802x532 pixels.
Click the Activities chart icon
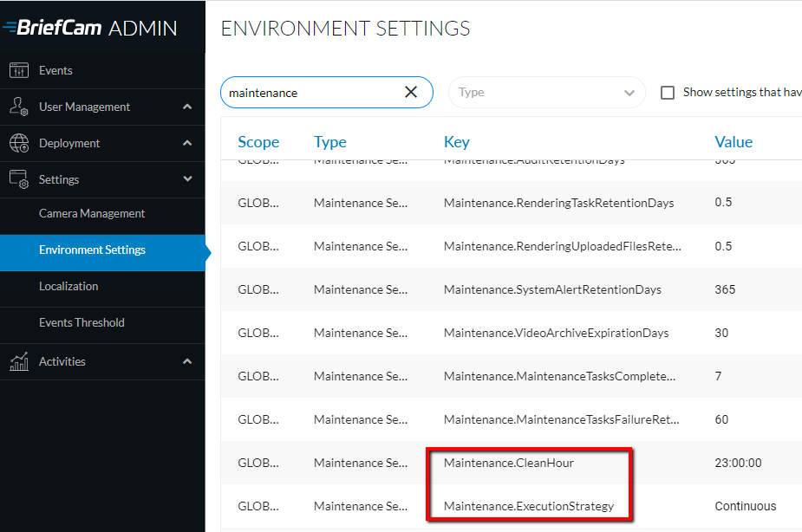[x=19, y=361]
